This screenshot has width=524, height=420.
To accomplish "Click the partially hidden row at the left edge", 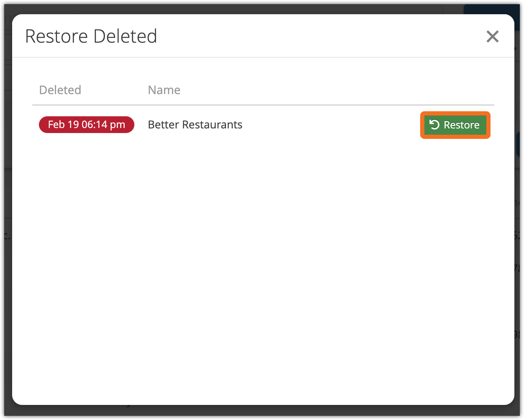I will click(6, 236).
